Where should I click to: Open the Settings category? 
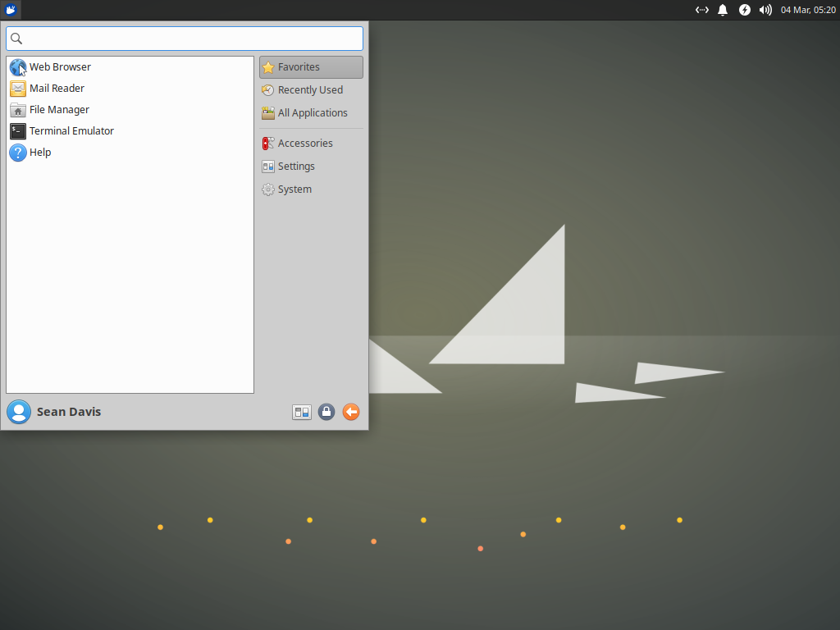tap(296, 166)
